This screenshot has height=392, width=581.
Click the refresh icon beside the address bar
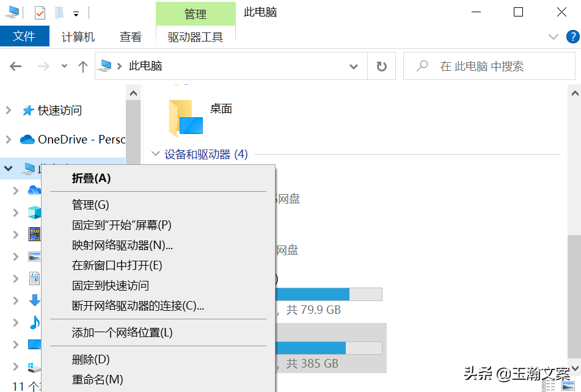point(381,66)
